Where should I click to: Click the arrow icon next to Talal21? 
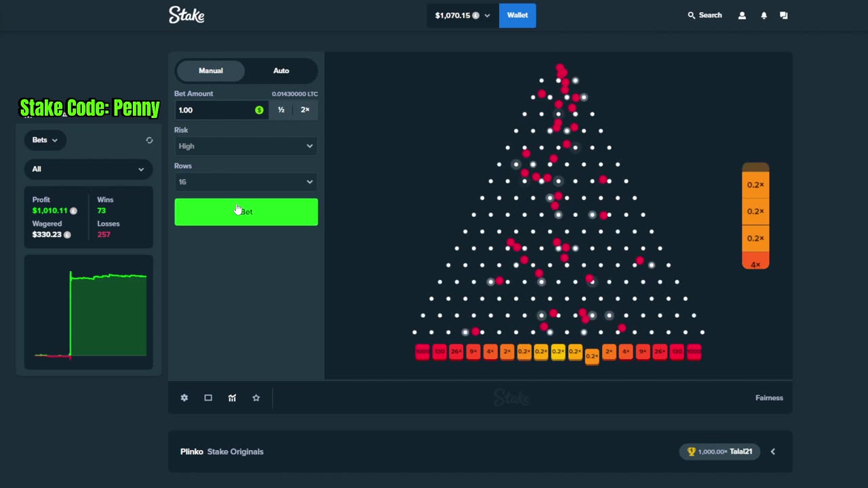[x=772, y=451]
